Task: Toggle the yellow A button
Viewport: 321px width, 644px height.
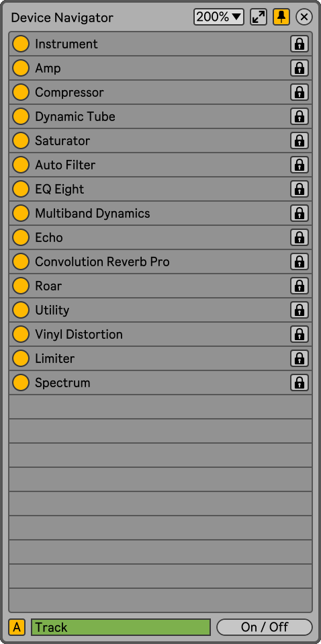Action: pyautogui.click(x=17, y=627)
